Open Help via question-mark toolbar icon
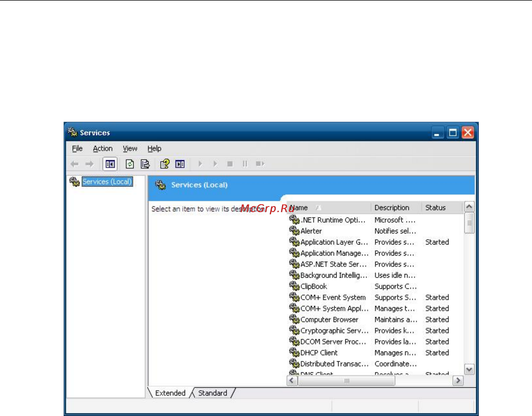 point(165,164)
